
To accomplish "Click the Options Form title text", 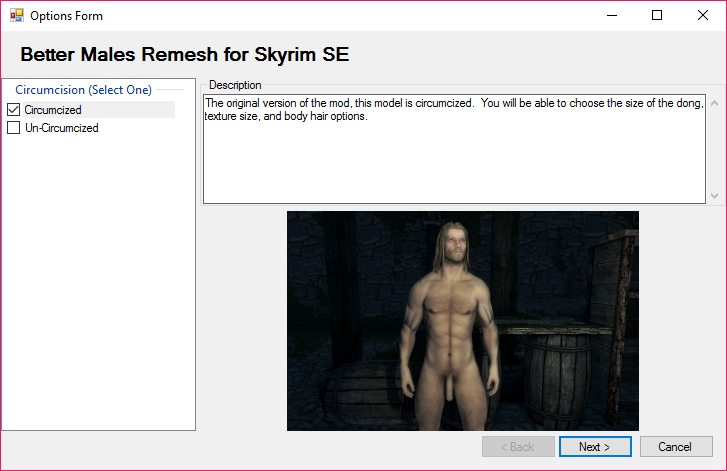I will 66,16.
